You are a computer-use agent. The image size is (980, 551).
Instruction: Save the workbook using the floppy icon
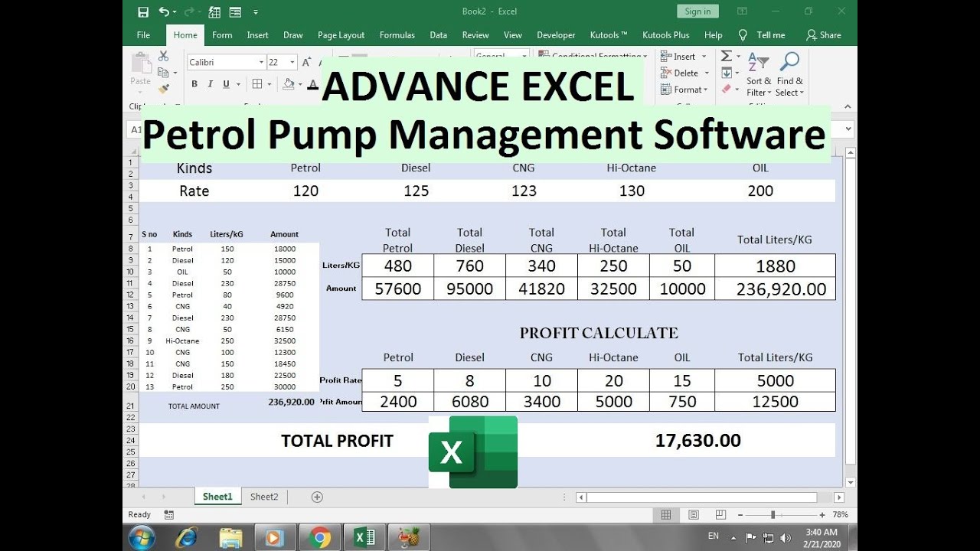[x=143, y=11]
